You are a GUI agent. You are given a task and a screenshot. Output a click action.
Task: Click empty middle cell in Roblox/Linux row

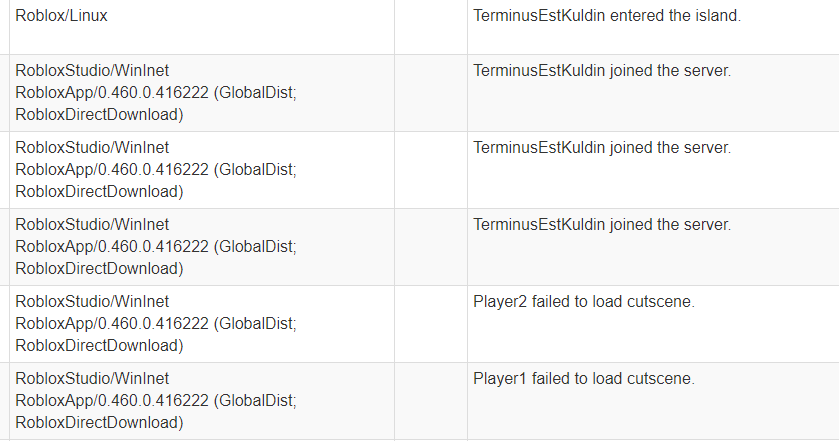(430, 27)
